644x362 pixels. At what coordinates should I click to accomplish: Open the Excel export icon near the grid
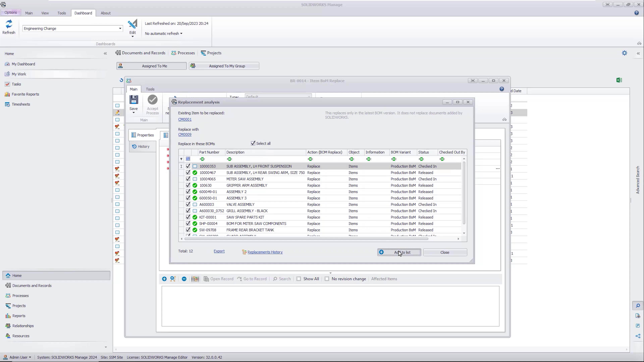(619, 80)
